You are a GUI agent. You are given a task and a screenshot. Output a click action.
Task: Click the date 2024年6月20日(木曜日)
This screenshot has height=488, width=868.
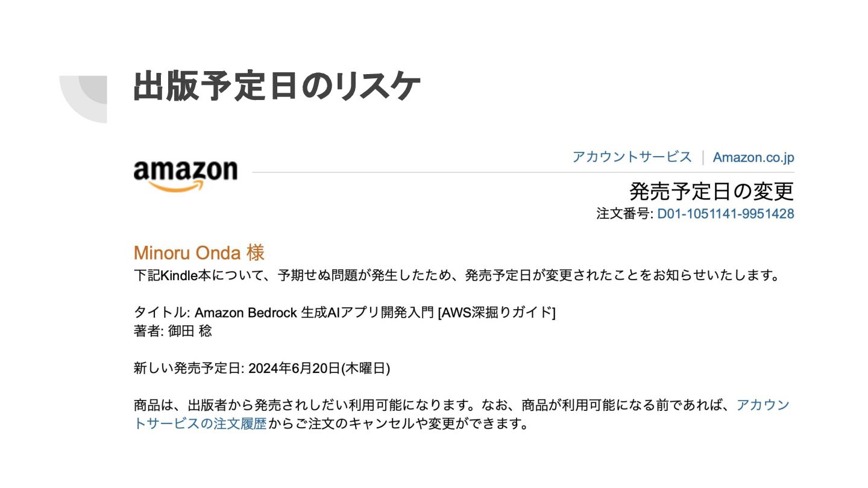pos(319,368)
